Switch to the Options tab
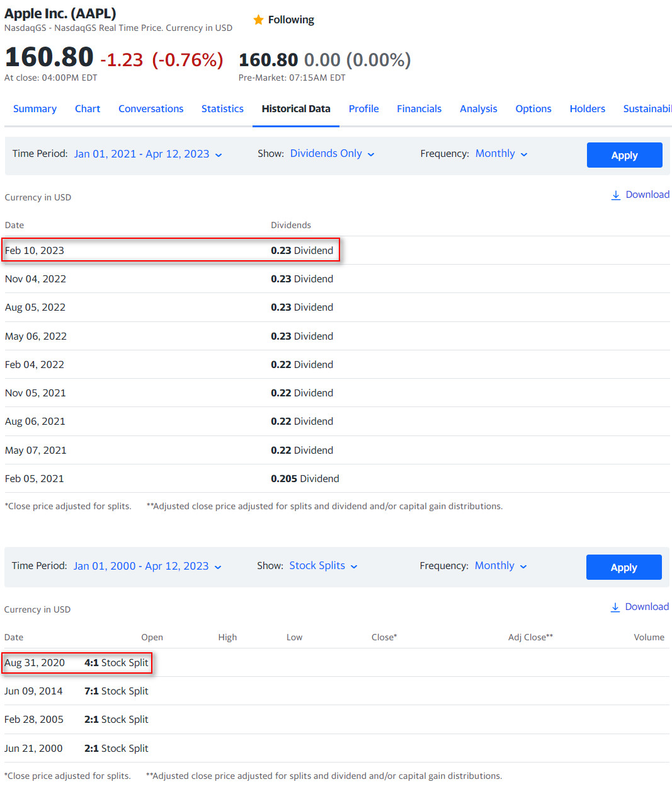The image size is (672, 789). coord(533,109)
